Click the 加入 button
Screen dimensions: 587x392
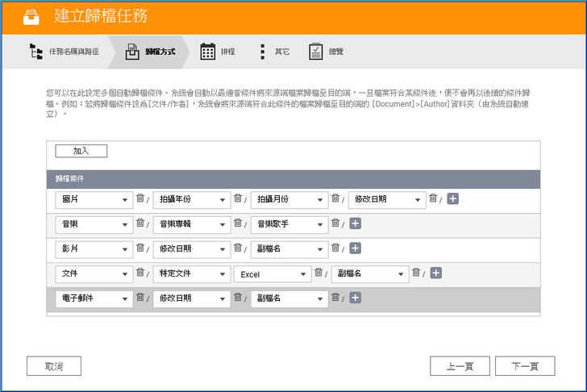(81, 151)
